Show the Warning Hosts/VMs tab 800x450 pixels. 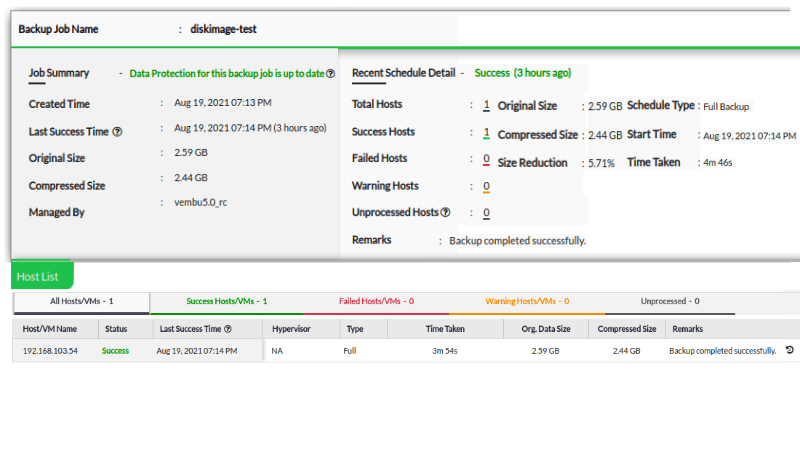(527, 301)
